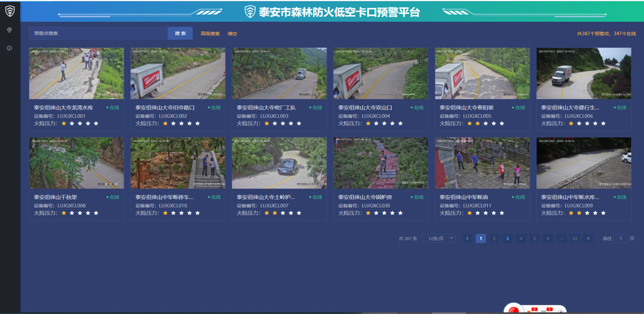Image resolution: width=644 pixels, height=314 pixels.
Task: Click the shield tree logo in sidebar
Action: [9, 11]
